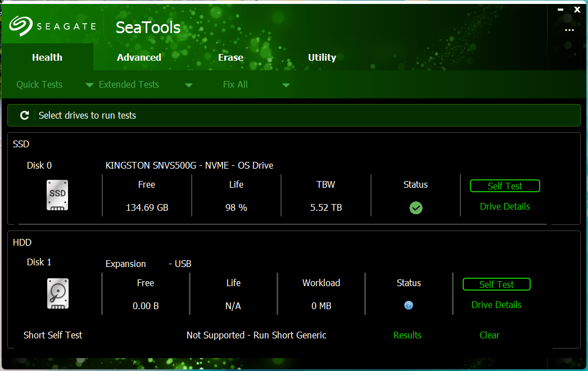View Results of the Short Self Test
588x371 pixels.
[407, 335]
